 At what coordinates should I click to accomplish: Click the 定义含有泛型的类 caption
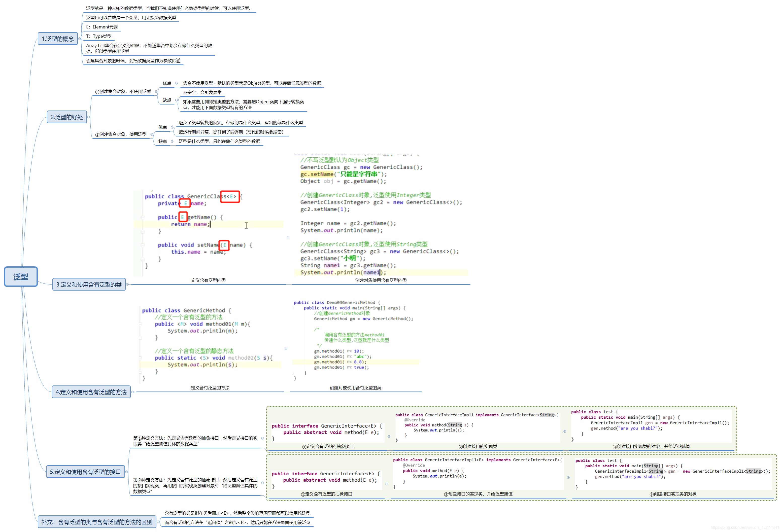(208, 280)
